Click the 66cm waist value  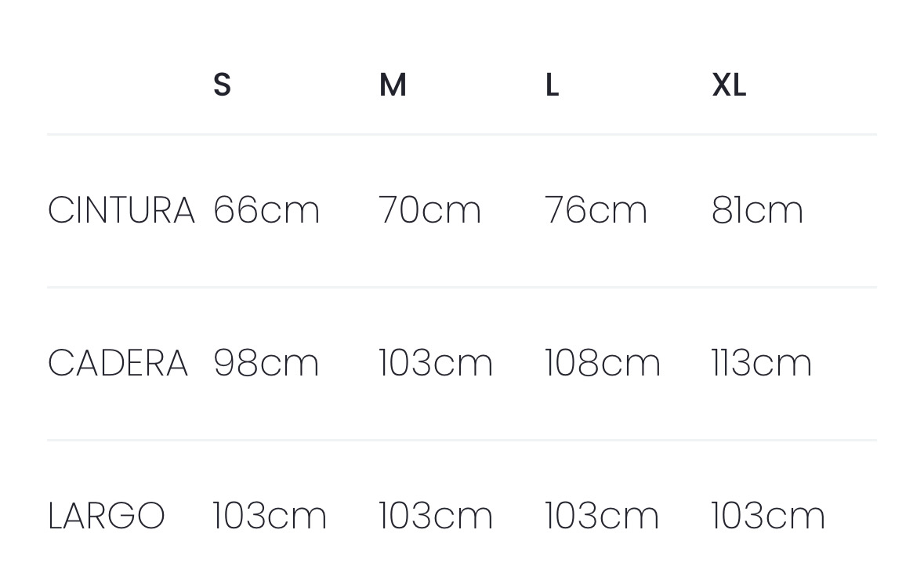click(266, 210)
